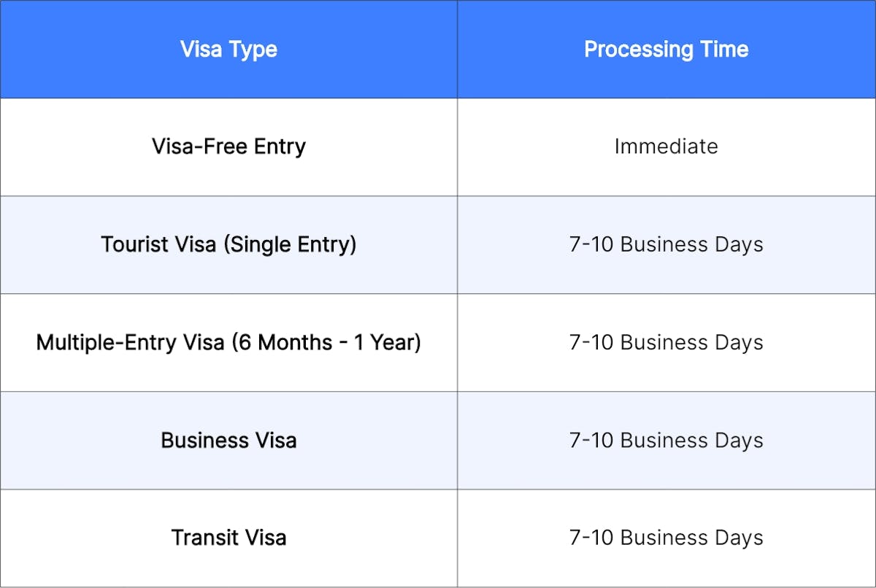
Task: Click the Processing Time column header
Action: pyautogui.click(x=666, y=50)
